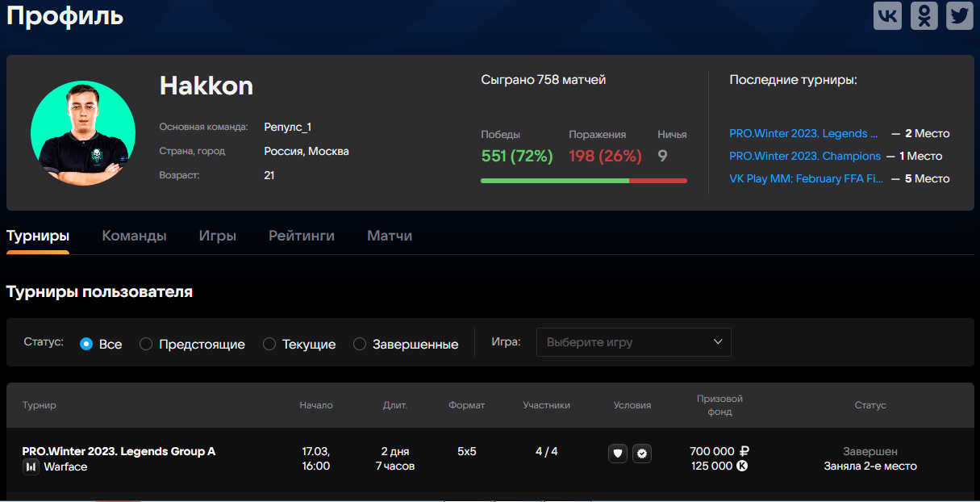Viewport: 980px width, 502px height.
Task: Click the '1 Место' placement text
Action: coord(920,156)
